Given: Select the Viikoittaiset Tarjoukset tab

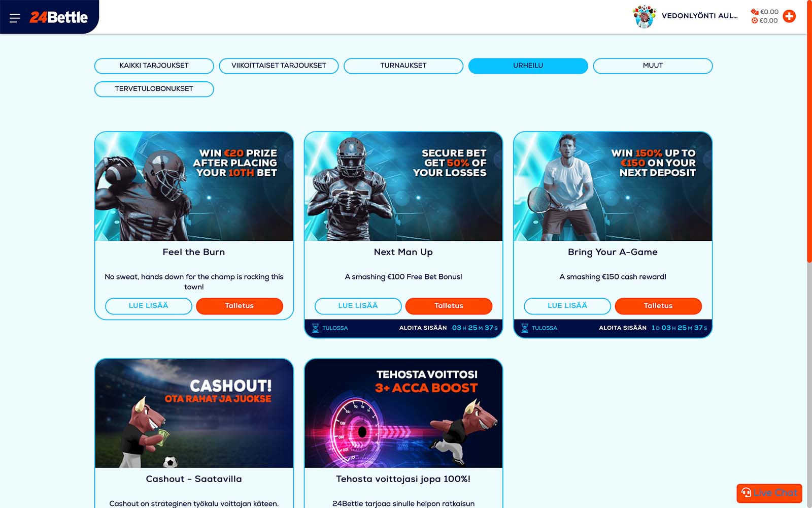Looking at the screenshot, I should tap(279, 66).
